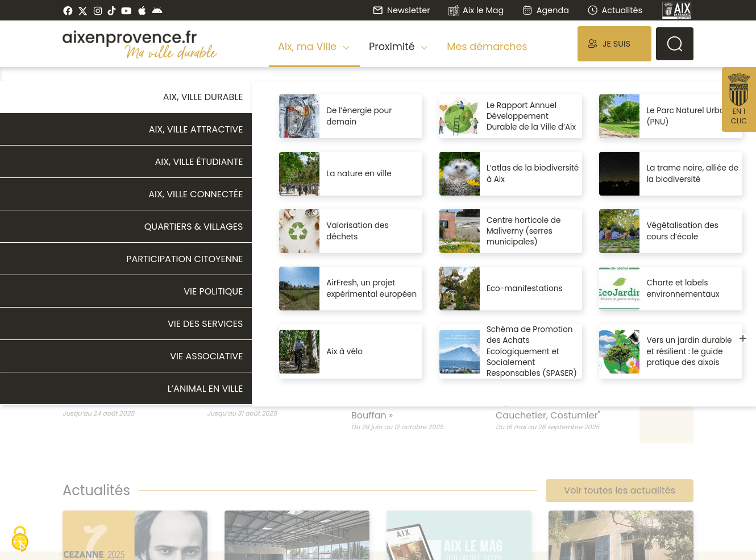Click the Apple app store icon
This screenshot has height=560, width=756.
tap(142, 11)
